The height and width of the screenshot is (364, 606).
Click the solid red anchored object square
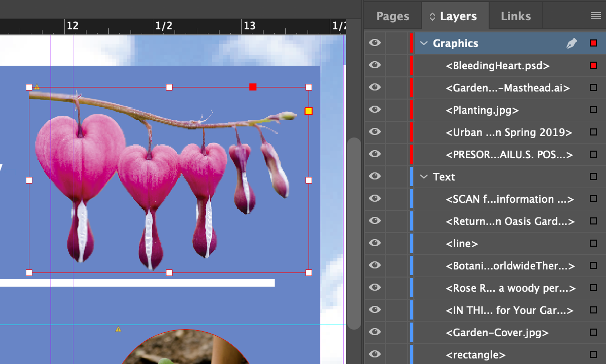pos(253,87)
